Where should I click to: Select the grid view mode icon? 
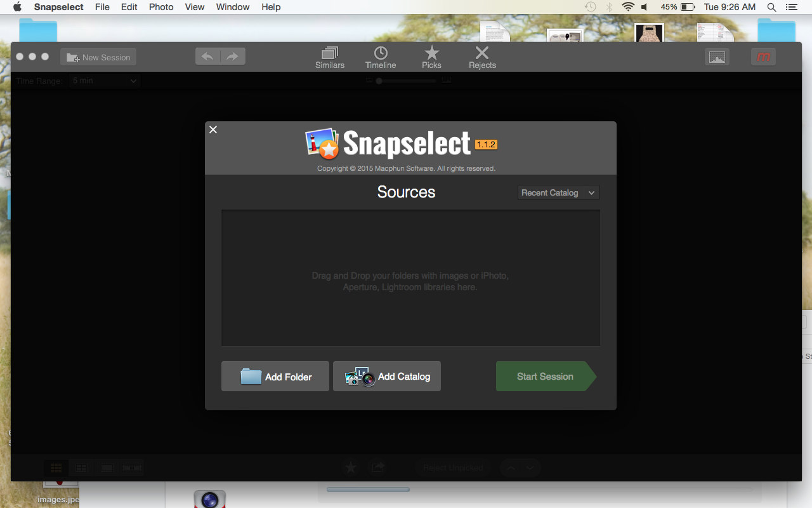pyautogui.click(x=56, y=468)
